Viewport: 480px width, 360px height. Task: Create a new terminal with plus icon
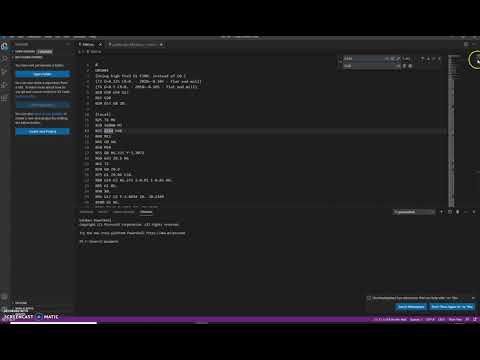pos(442,212)
